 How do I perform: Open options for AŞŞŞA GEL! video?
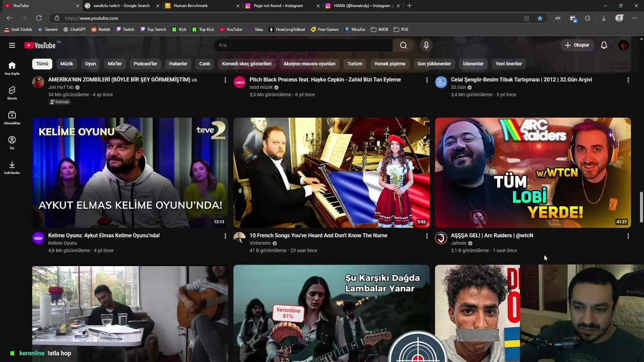pyautogui.click(x=628, y=236)
